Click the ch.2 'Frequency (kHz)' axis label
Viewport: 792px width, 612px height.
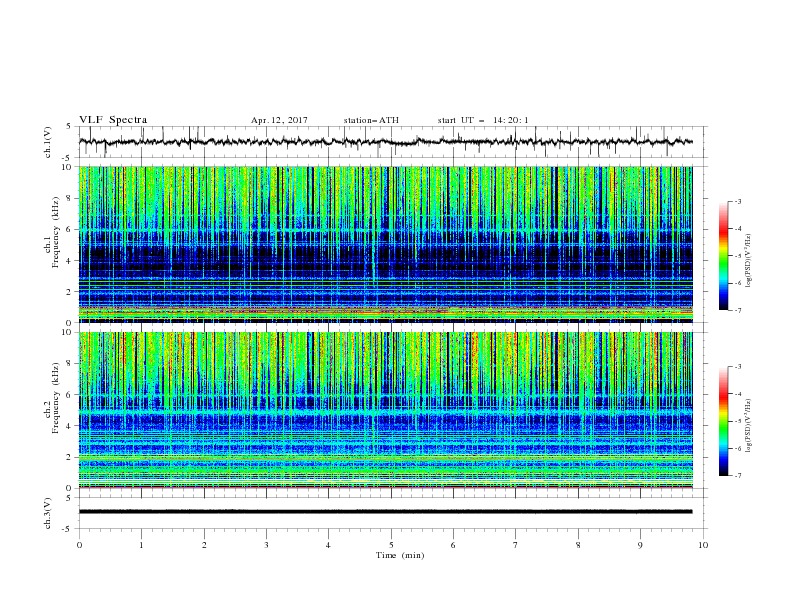[55, 398]
